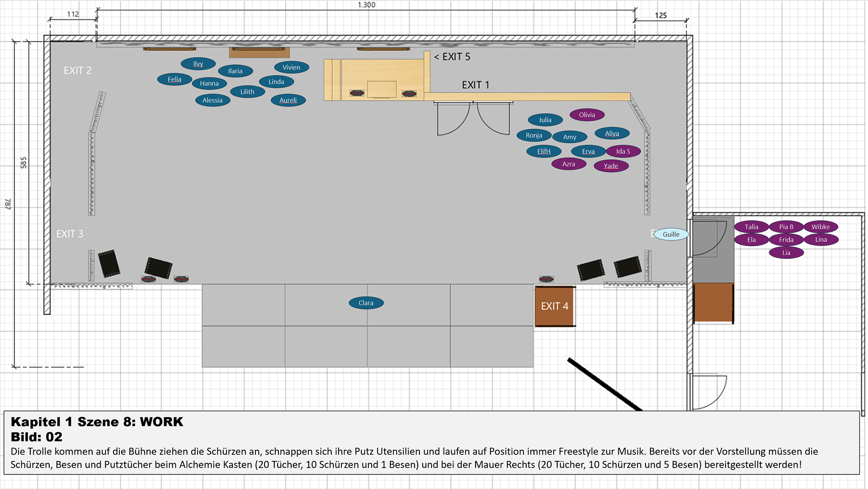Click the light blue Guille marker
868x489 pixels.
[671, 234]
